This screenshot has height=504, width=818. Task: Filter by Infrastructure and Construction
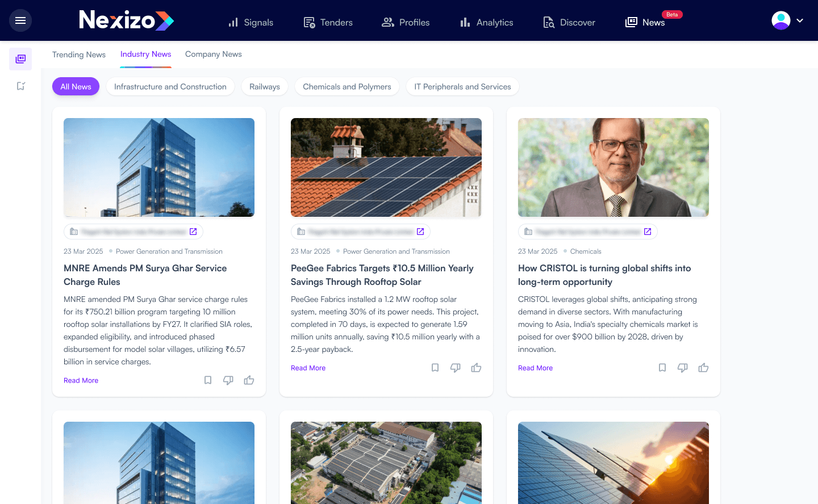pyautogui.click(x=170, y=86)
